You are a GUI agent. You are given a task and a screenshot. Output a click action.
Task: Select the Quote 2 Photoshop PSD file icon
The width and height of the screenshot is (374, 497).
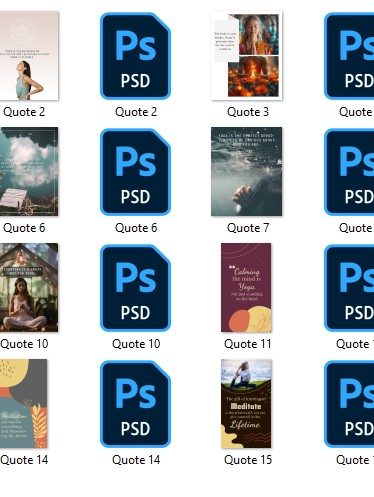[x=135, y=56]
